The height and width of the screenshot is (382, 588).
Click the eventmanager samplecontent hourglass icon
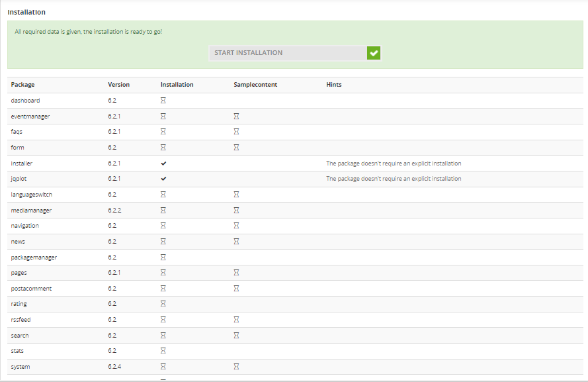click(236, 117)
